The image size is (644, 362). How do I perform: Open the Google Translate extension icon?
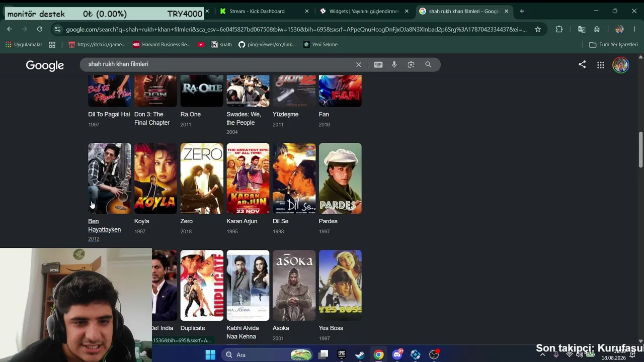(x=582, y=29)
